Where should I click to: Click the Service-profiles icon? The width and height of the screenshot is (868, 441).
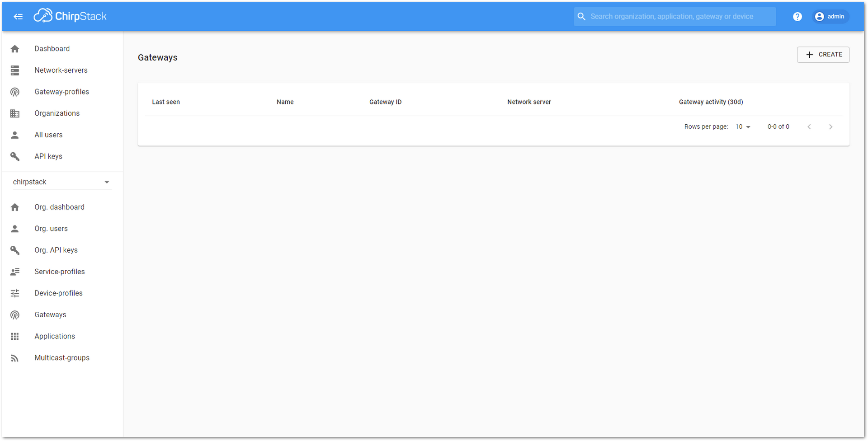[15, 272]
